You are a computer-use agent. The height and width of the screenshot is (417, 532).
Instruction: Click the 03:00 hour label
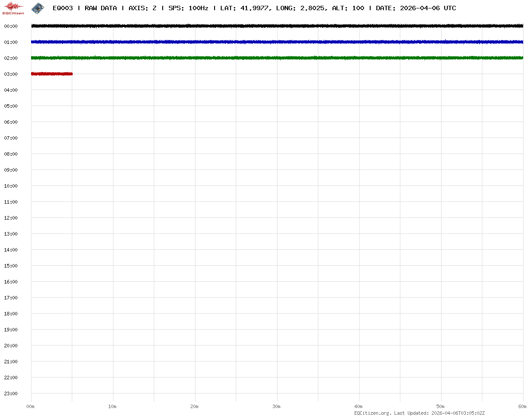point(11,74)
